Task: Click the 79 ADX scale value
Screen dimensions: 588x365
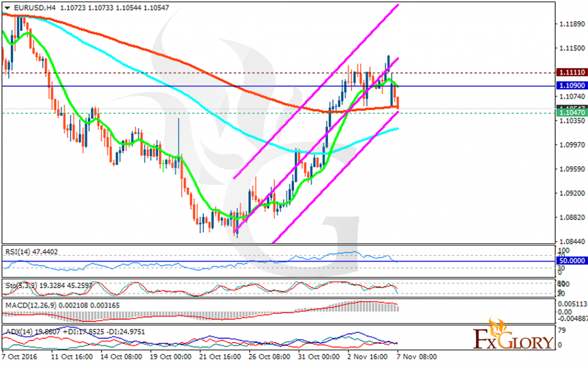Action: coord(562,330)
